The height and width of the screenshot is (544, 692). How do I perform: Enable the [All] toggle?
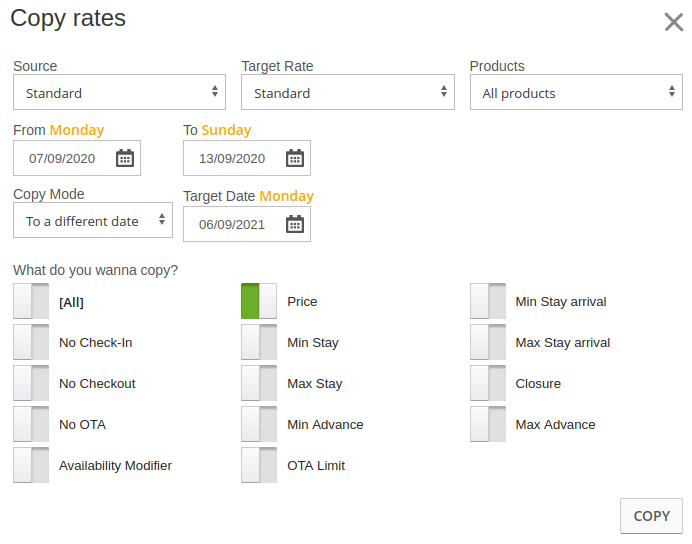click(x=31, y=301)
